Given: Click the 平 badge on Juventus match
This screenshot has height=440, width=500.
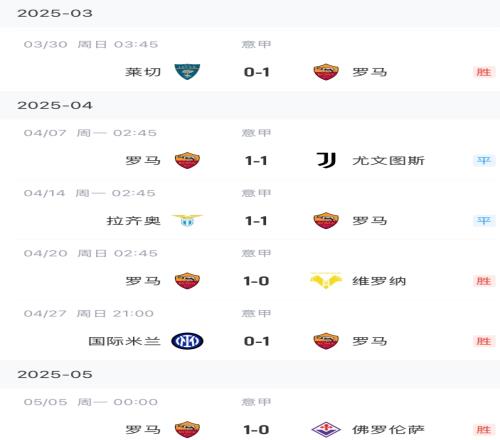Looking at the screenshot, I should coord(484,161).
